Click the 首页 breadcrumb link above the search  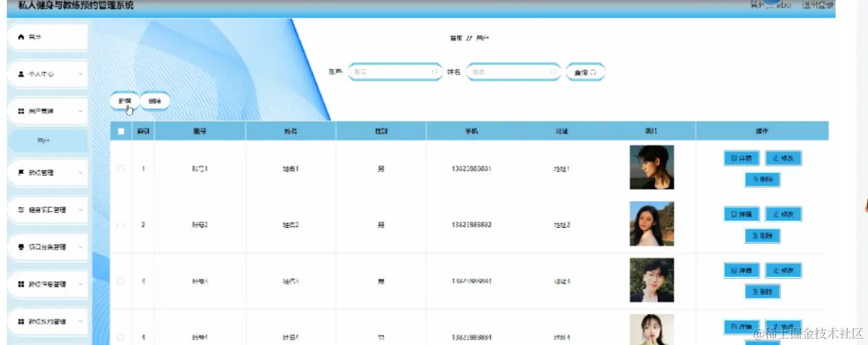[x=456, y=39]
